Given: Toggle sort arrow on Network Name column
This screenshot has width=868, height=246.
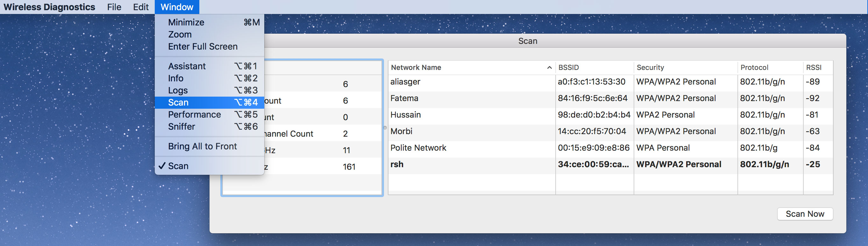Looking at the screenshot, I should pyautogui.click(x=549, y=67).
